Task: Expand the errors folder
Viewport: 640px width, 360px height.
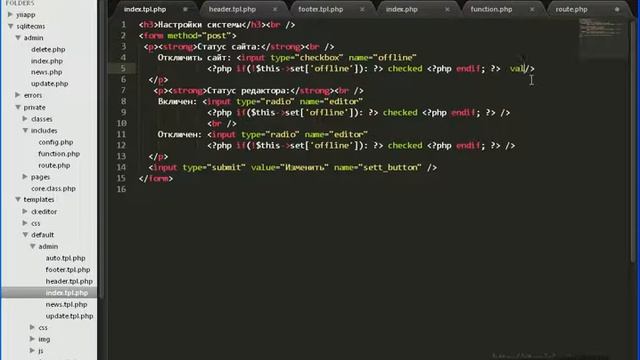Action: click(x=18, y=95)
